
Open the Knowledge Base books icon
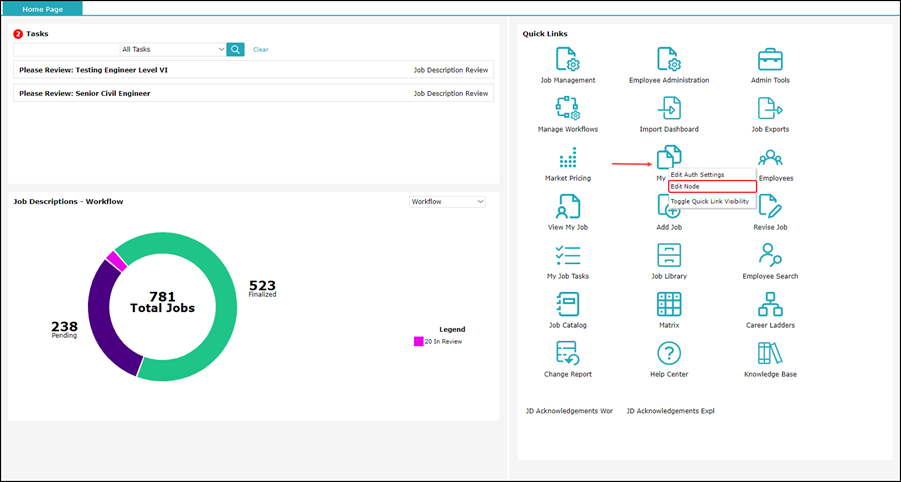769,353
